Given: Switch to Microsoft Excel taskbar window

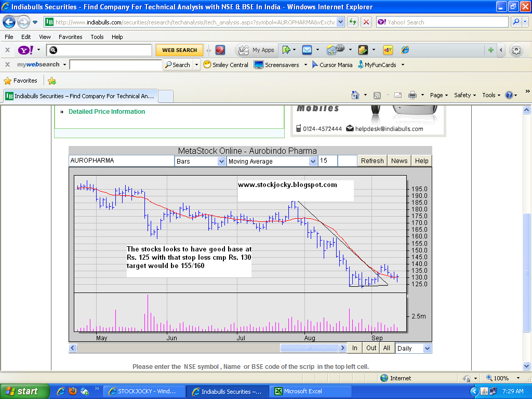Looking at the screenshot, I should (x=310, y=391).
